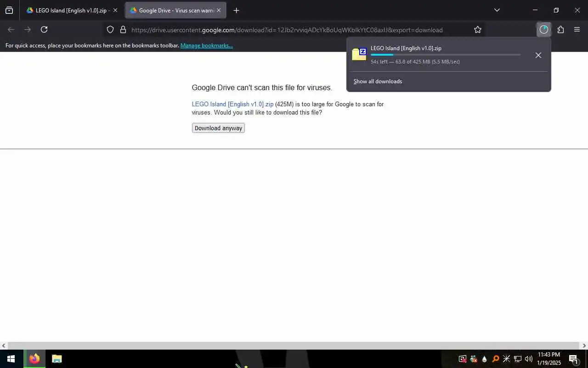Open Firefox View recent browsing icon

[x=9, y=10]
